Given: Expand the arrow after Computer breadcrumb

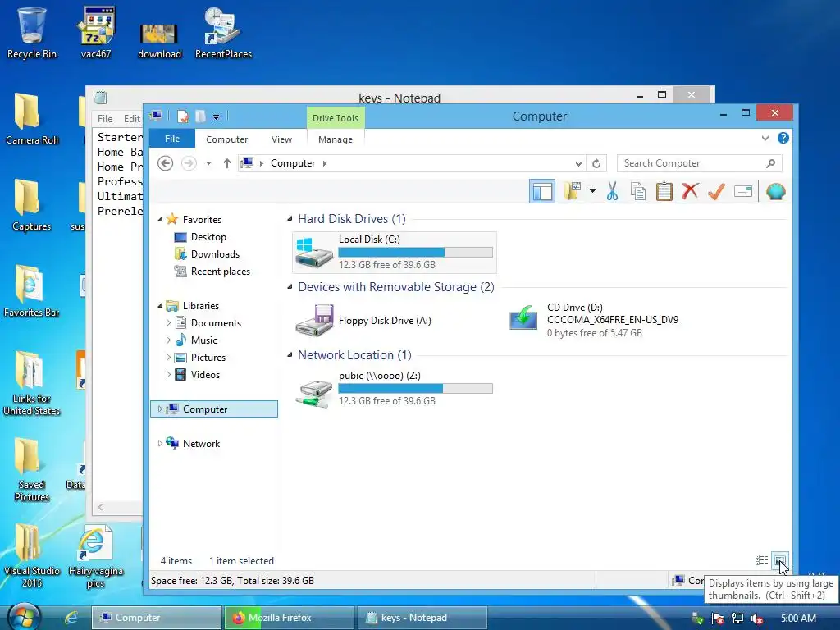Looking at the screenshot, I should 325,163.
